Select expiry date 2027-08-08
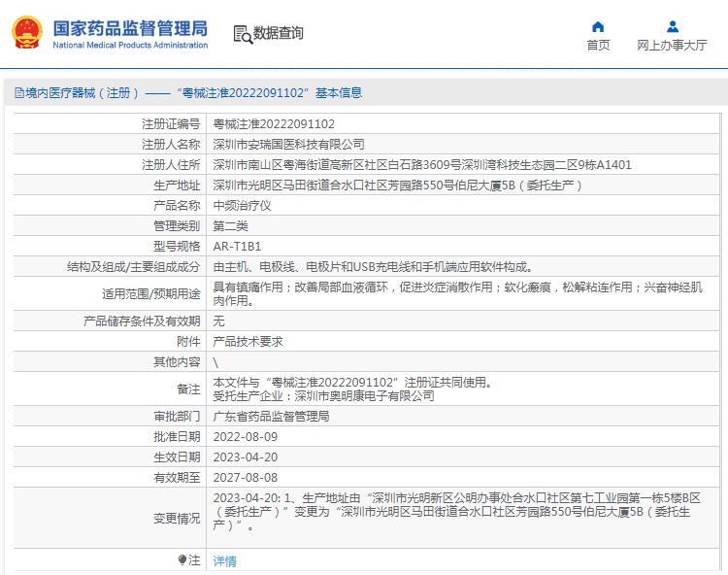 point(246,478)
